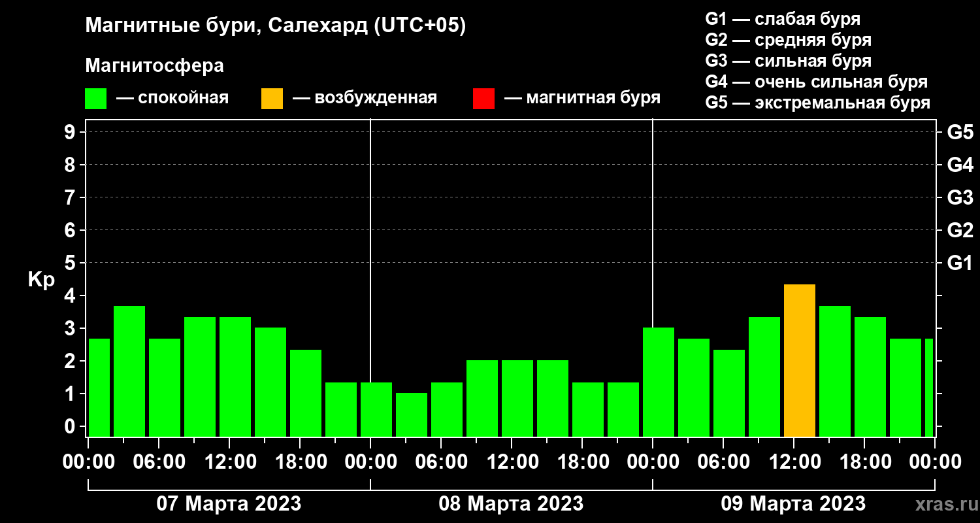Click the lowest bar on 08 March

(x=412, y=414)
